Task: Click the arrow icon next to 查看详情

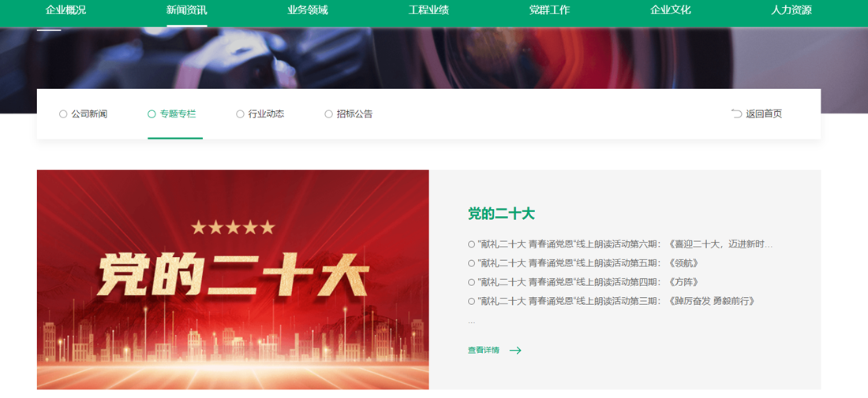Action: click(x=515, y=350)
